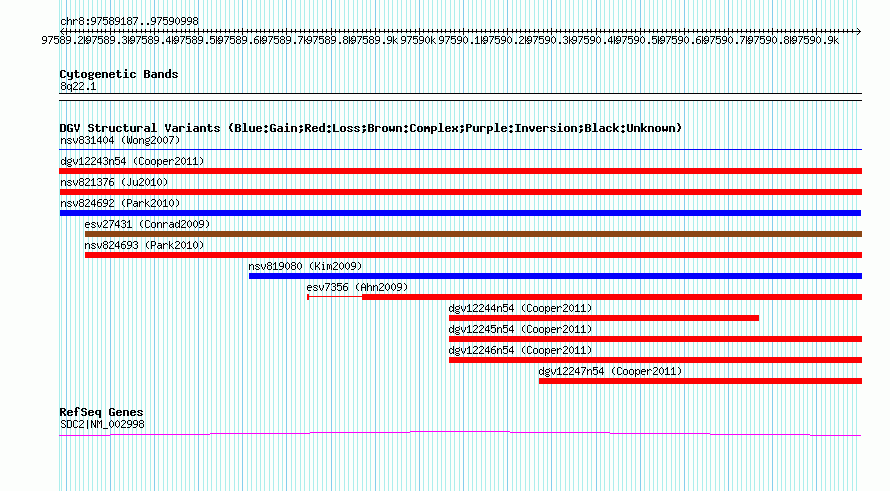890x491 pixels.
Task: Click the Cytogenetic Bands track title
Action: point(119,74)
